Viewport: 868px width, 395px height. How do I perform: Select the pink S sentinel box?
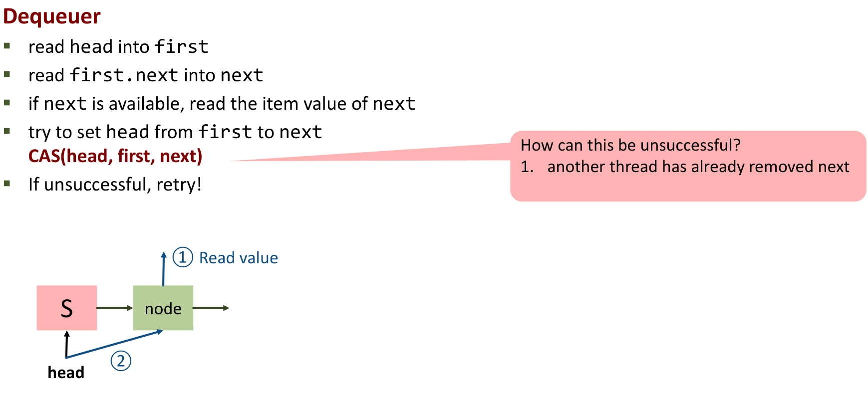pos(67,308)
